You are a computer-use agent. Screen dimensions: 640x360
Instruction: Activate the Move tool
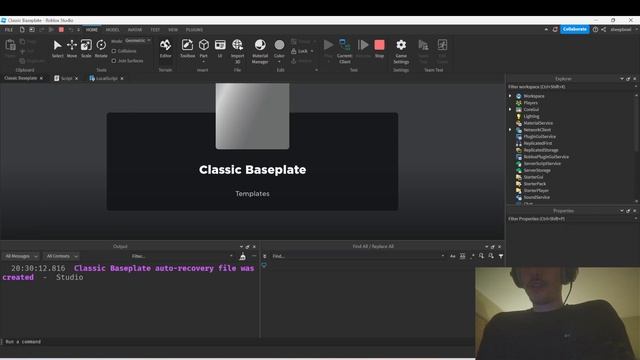pos(72,48)
